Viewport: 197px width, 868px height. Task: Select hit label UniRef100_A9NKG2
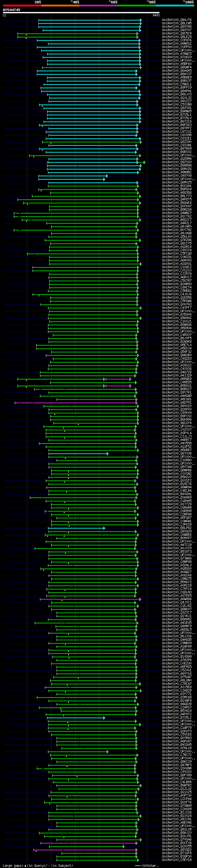coord(177,43)
